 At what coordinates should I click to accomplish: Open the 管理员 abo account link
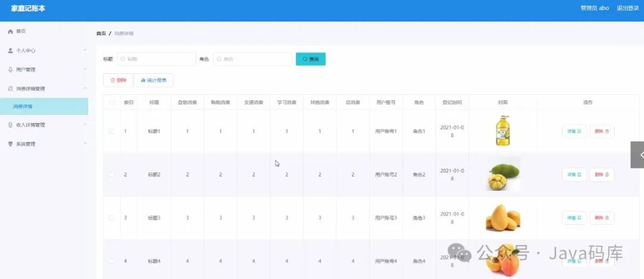(x=595, y=8)
